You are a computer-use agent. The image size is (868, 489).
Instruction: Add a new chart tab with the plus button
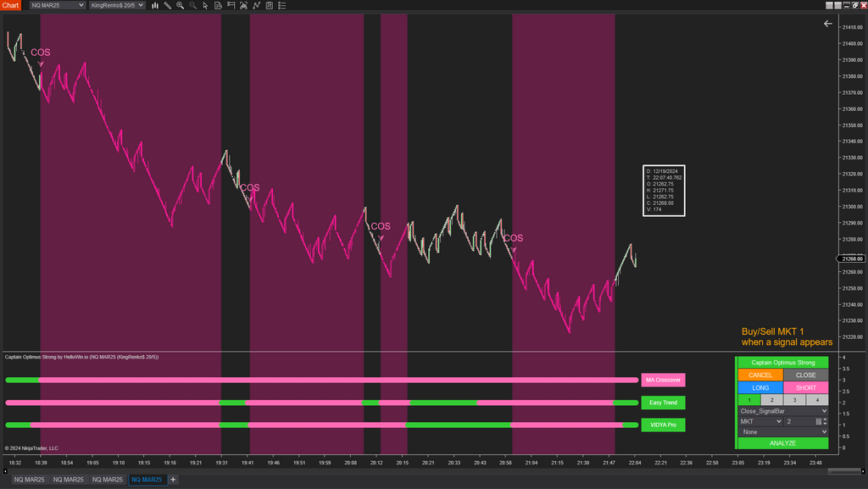(x=173, y=479)
